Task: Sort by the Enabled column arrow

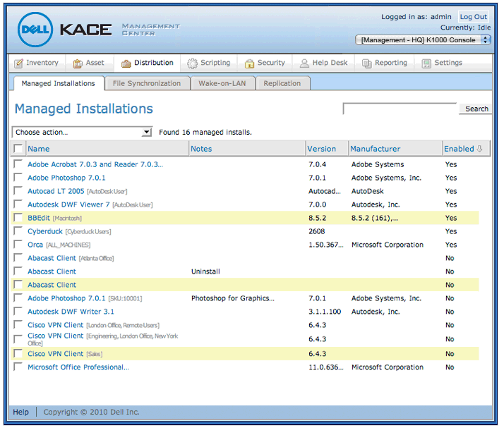Action: 480,149
